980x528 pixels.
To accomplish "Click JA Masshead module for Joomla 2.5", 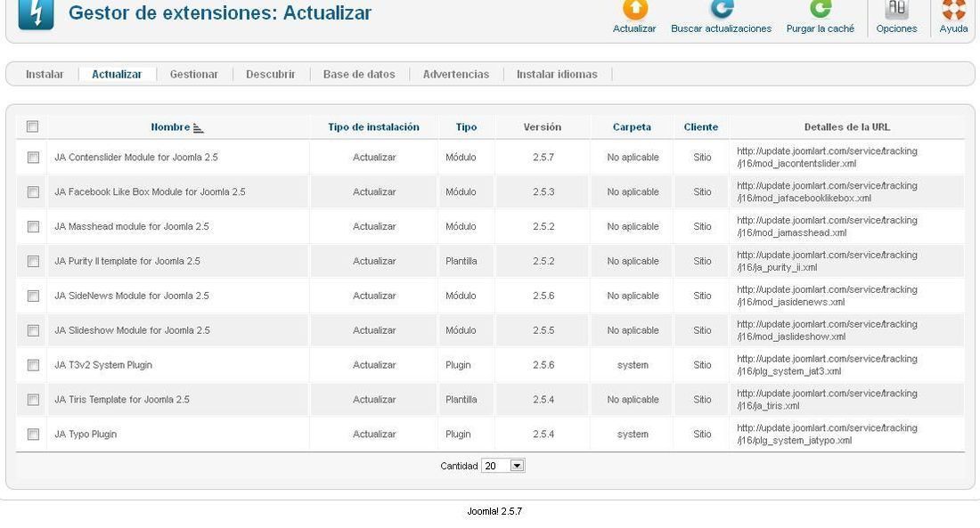I will (132, 226).
